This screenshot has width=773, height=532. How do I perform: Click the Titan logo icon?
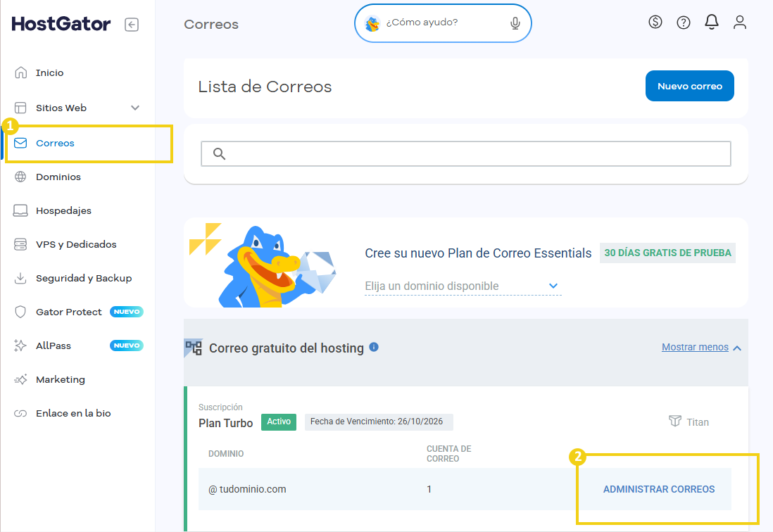pos(675,421)
